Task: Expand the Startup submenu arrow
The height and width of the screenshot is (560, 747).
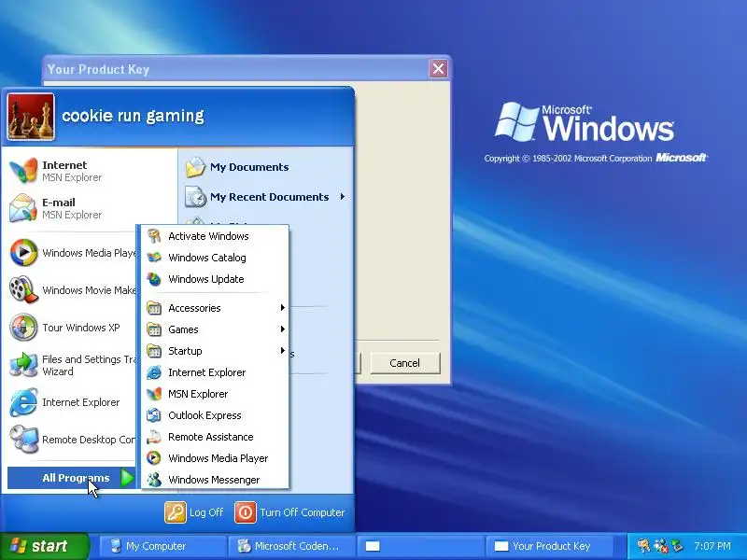Action: 283,351
